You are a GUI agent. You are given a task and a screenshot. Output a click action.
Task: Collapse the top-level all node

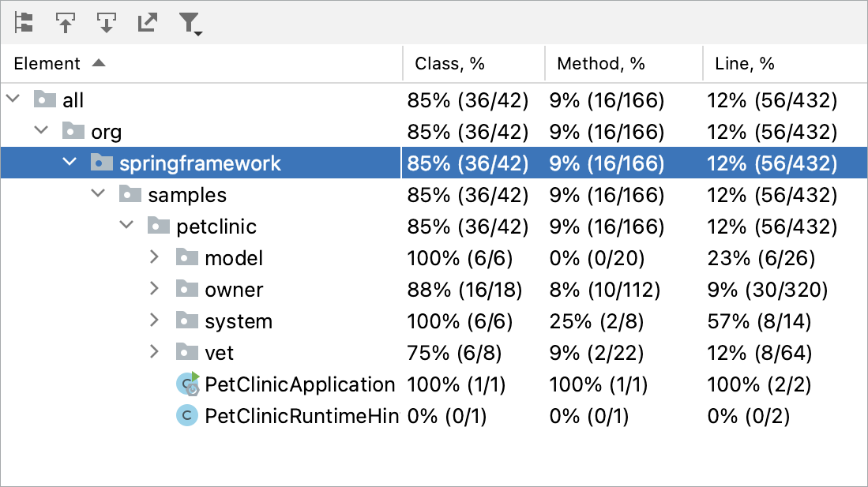(13, 99)
